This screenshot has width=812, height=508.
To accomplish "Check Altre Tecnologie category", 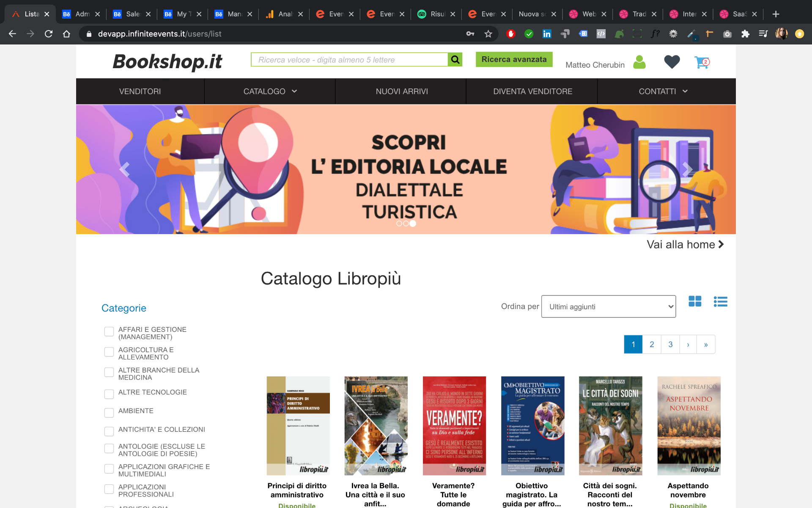I will 109,394.
